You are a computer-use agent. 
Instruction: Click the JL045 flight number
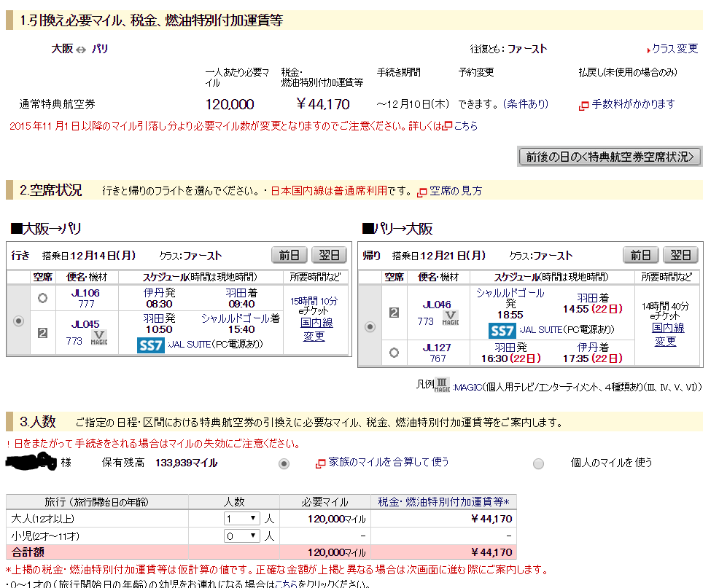click(x=86, y=324)
